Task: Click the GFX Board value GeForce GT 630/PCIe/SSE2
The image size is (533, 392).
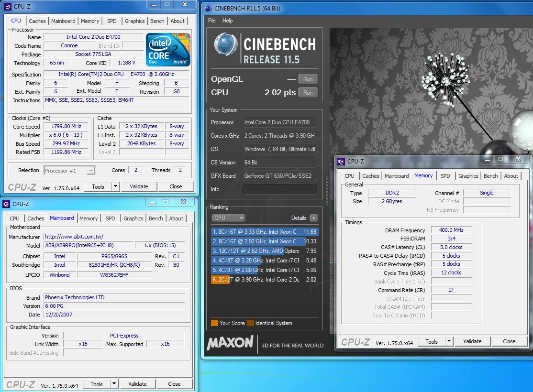Action: tap(278, 175)
